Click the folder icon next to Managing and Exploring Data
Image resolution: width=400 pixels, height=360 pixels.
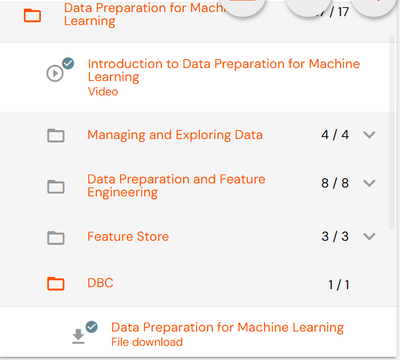pos(56,135)
